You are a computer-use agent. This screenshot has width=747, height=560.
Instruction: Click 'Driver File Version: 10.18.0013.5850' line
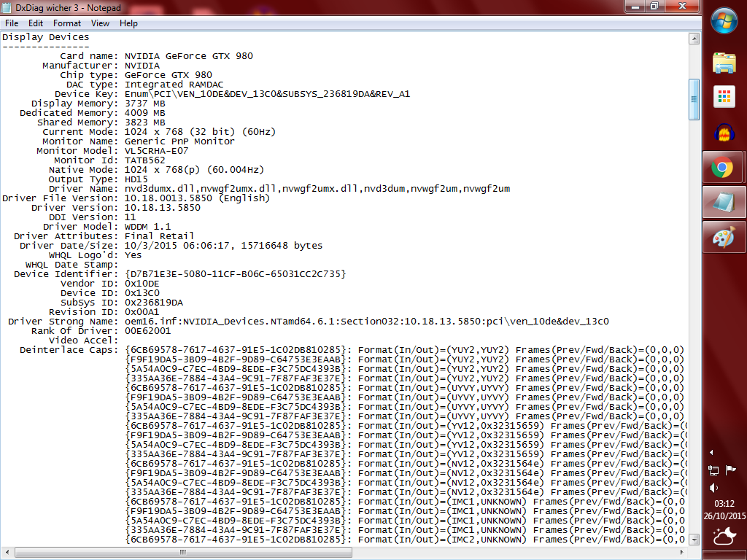click(x=136, y=198)
